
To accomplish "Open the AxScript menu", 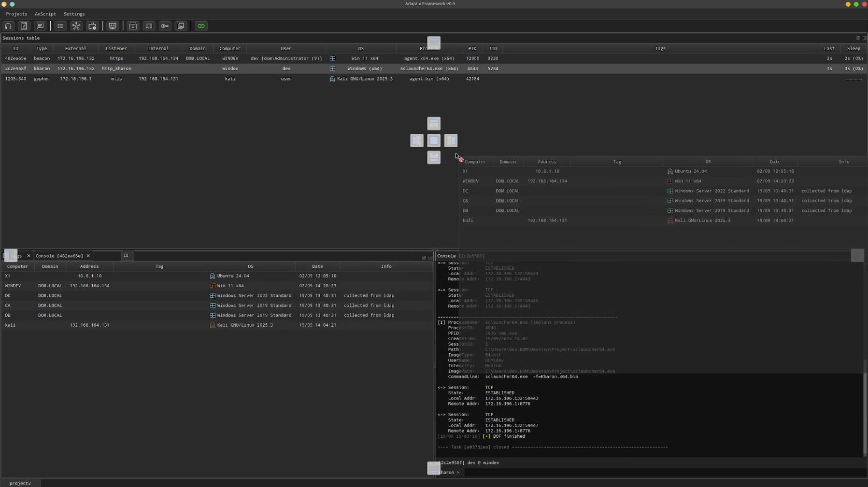I will point(45,14).
